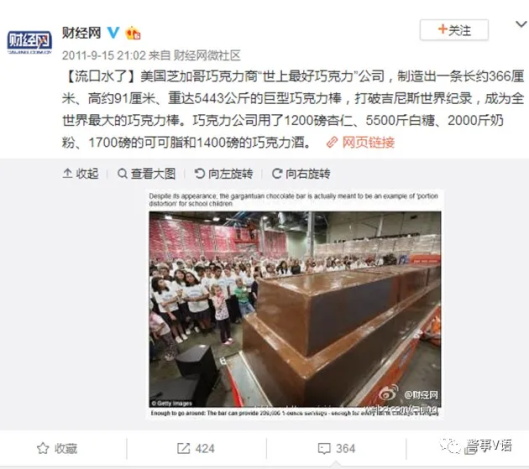Rotate image left with 向左旋转
529x469 pixels.
coord(223,173)
